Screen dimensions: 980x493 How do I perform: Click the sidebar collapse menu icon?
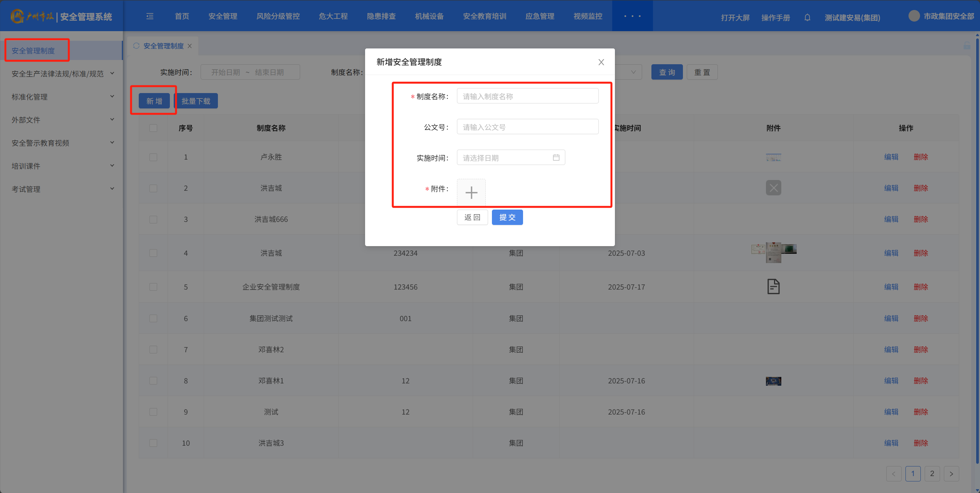[x=150, y=16]
